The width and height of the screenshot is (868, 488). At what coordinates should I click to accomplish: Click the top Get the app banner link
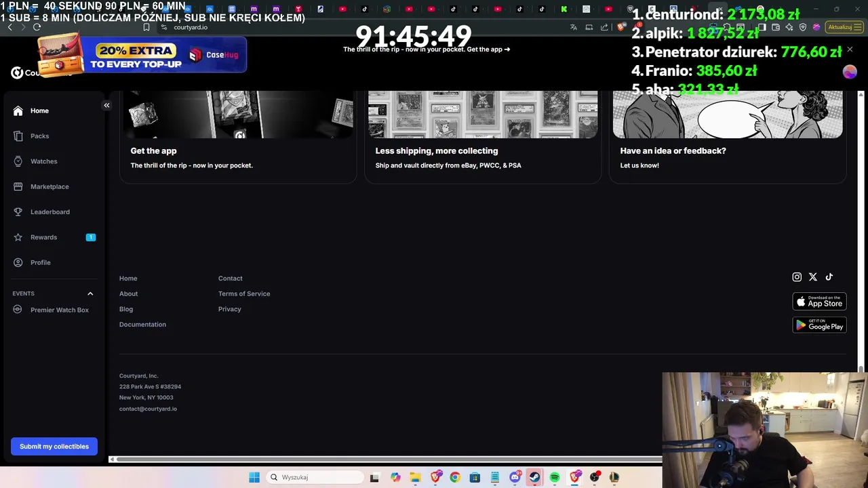pyautogui.click(x=427, y=49)
